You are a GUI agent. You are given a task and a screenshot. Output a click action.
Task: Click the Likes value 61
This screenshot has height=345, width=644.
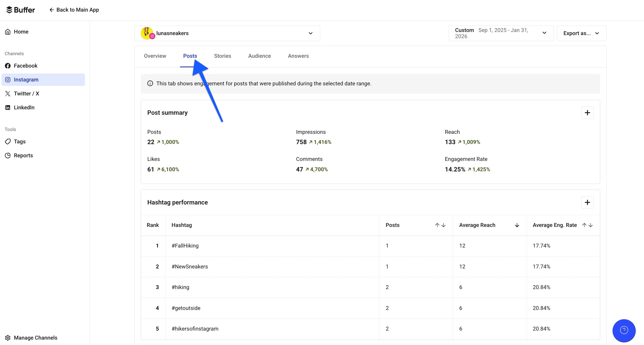coord(151,169)
